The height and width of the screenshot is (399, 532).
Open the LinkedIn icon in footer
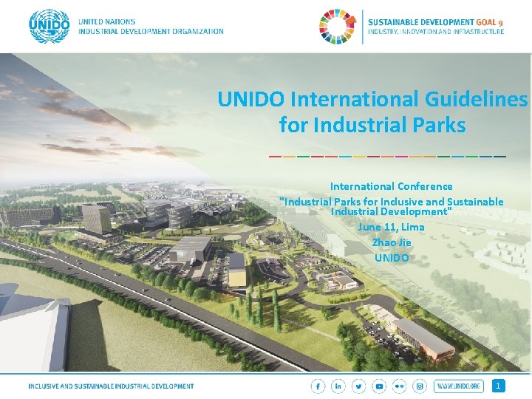[338, 386]
